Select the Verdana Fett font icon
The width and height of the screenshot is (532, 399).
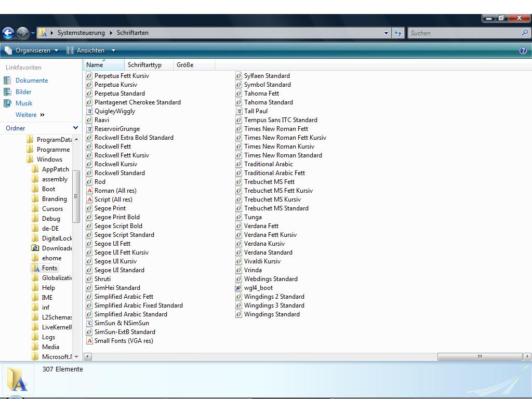[x=238, y=226]
